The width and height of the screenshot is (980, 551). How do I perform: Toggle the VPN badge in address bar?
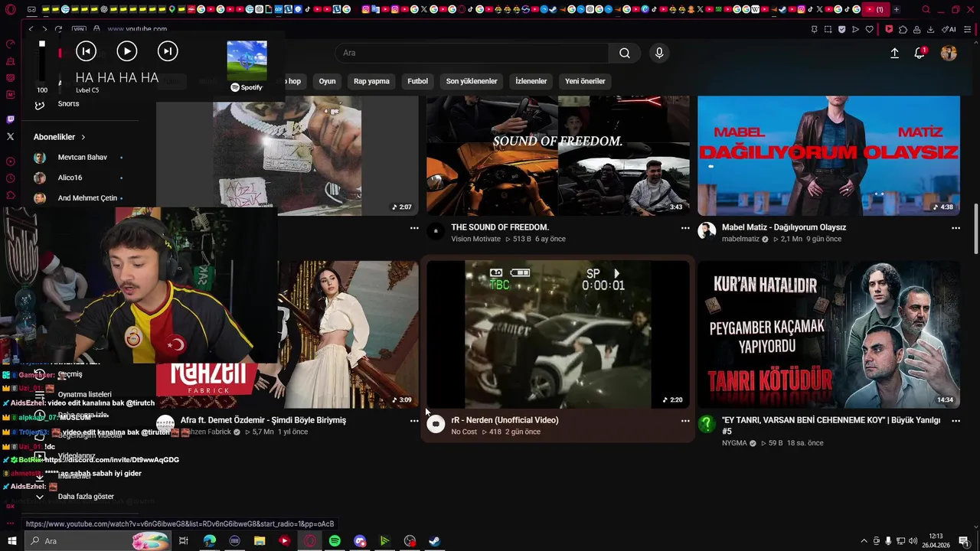(x=78, y=29)
